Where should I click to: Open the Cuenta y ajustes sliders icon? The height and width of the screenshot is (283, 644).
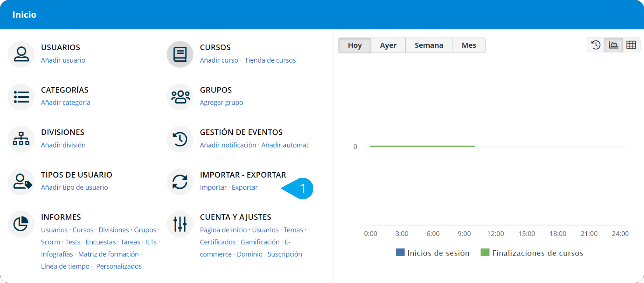180,224
